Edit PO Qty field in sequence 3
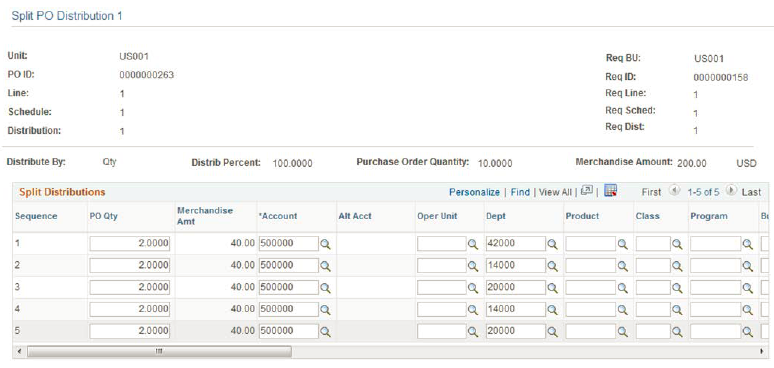774x368 pixels. (130, 288)
